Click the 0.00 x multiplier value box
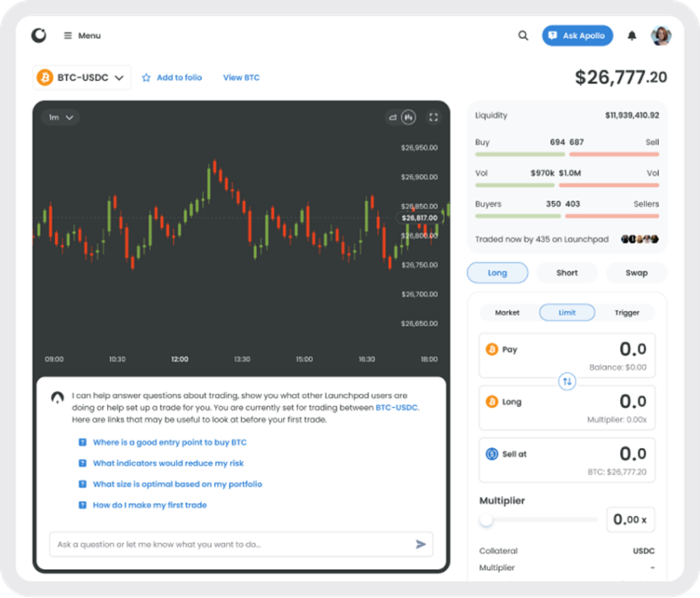Screen dimensions: 700x598 point(630,520)
